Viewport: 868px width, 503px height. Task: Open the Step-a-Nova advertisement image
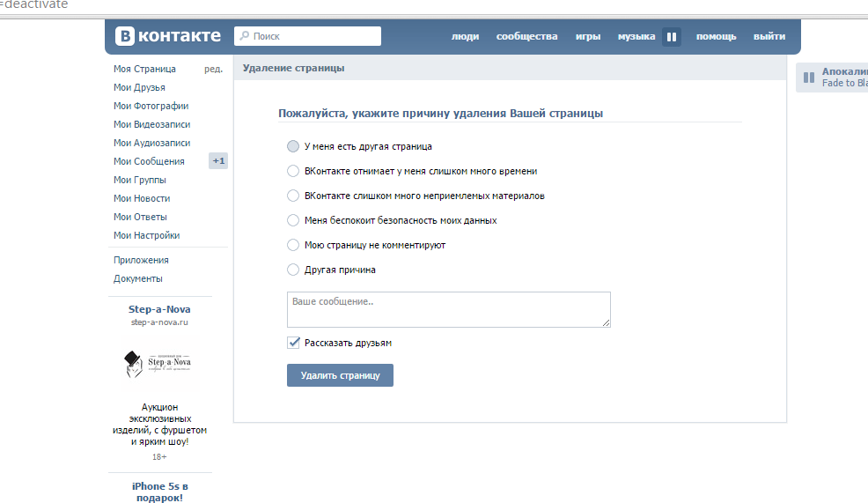(158, 363)
